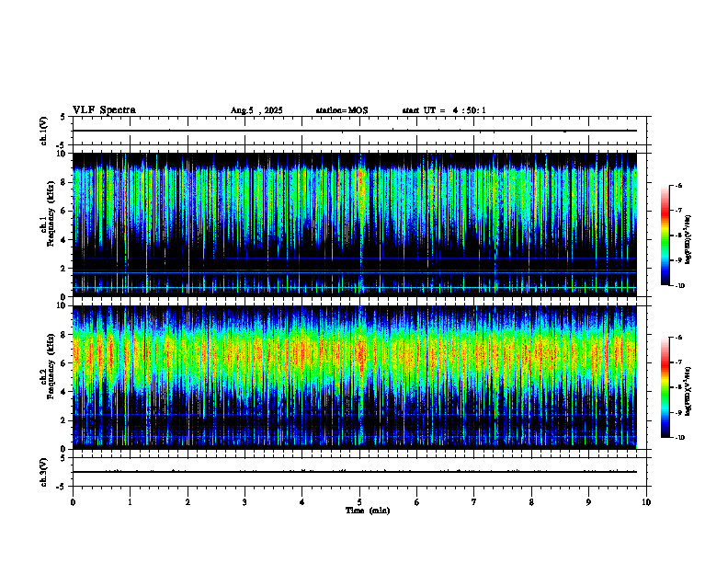Click the "8" kHz tick on the ch.1 frequency axis

click(x=64, y=182)
